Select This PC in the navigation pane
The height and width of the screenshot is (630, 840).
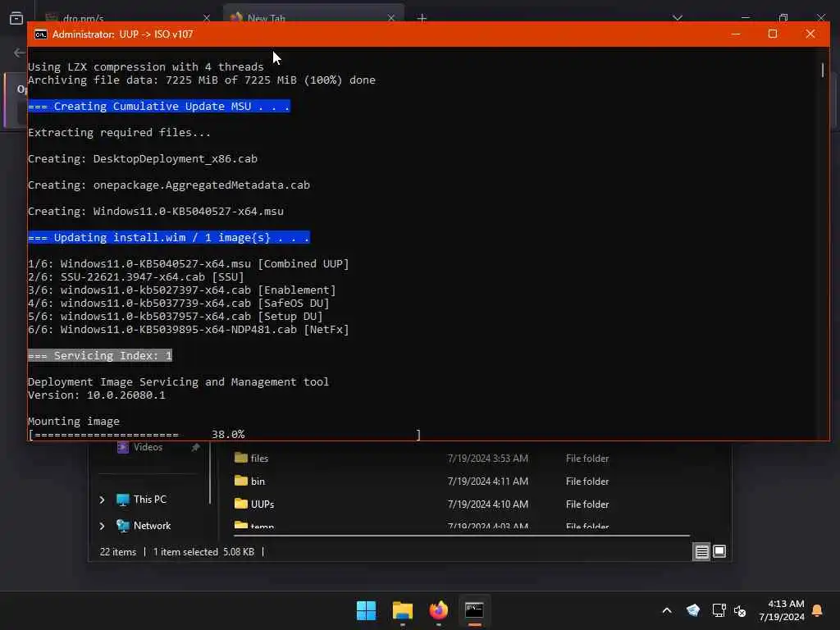[x=141, y=500]
